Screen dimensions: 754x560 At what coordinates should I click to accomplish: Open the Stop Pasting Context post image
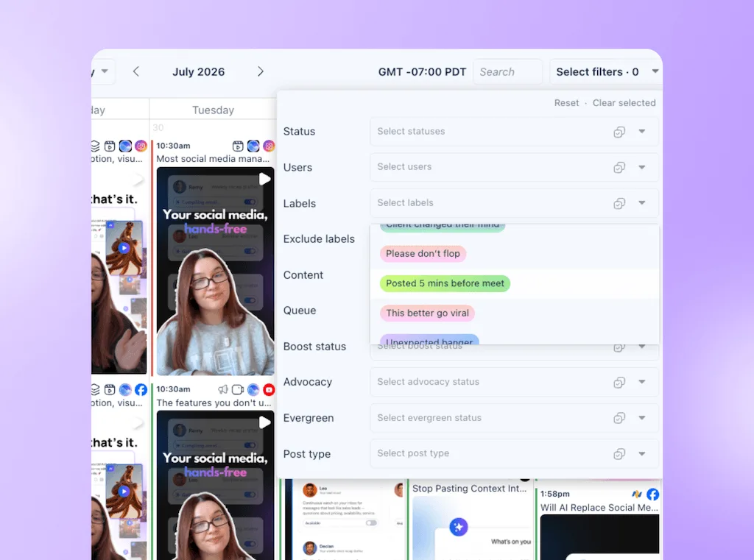[472, 528]
